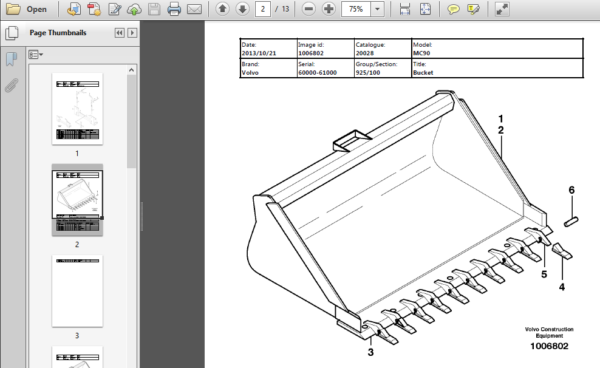Viewport: 600px width, 368px height.
Task: Zoom out with the minus button
Action: [308, 9]
